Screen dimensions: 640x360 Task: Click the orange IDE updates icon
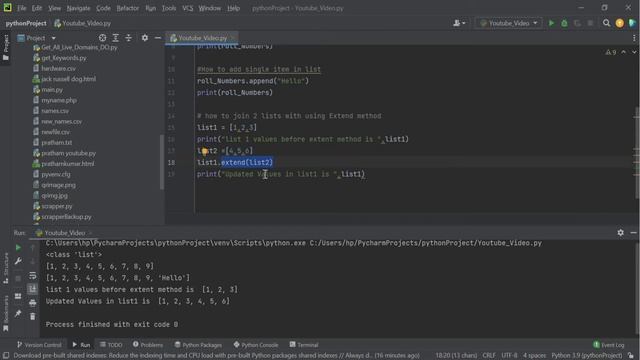click(620, 23)
